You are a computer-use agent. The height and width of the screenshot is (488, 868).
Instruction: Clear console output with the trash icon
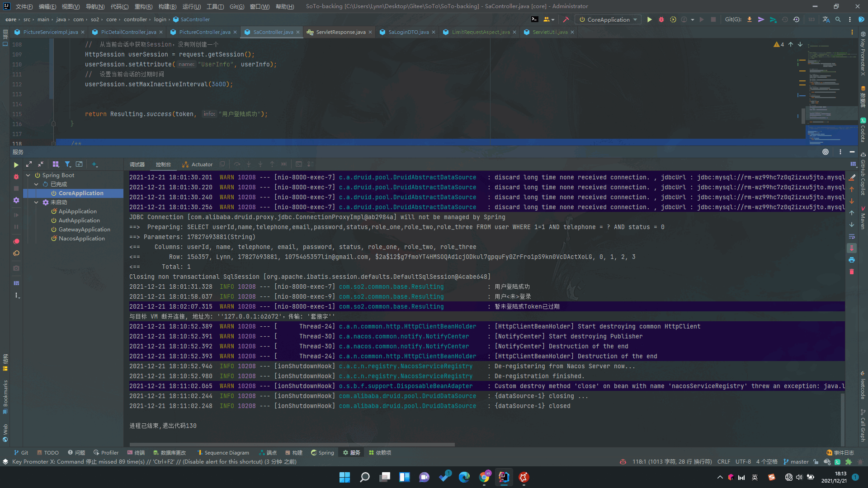[852, 272]
